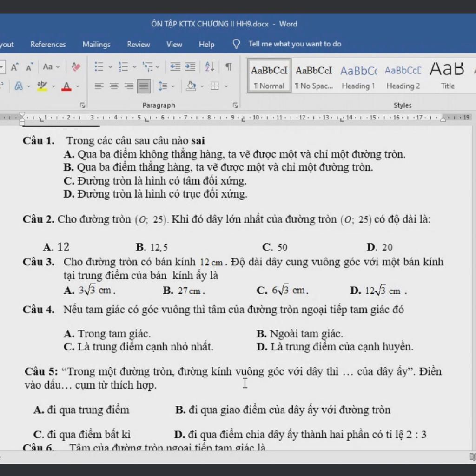Open Text Effects outlined A icon
This screenshot has width=476, height=476.
tap(19, 86)
